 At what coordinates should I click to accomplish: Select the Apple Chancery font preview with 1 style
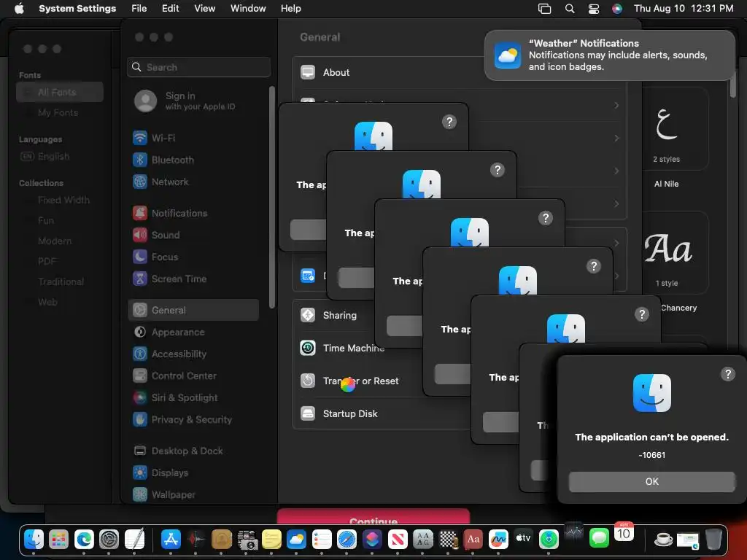coord(675,253)
